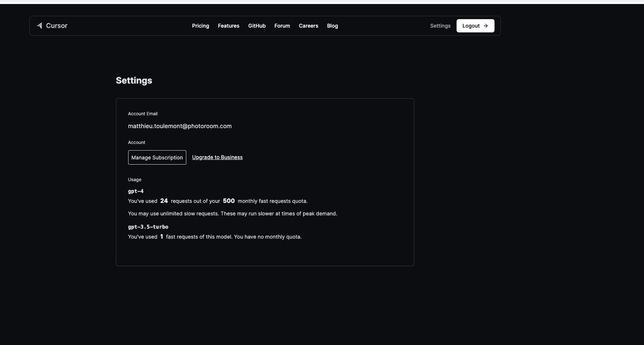Select Settings in the top navigation
Screen dimensions: 644x345
click(440, 26)
